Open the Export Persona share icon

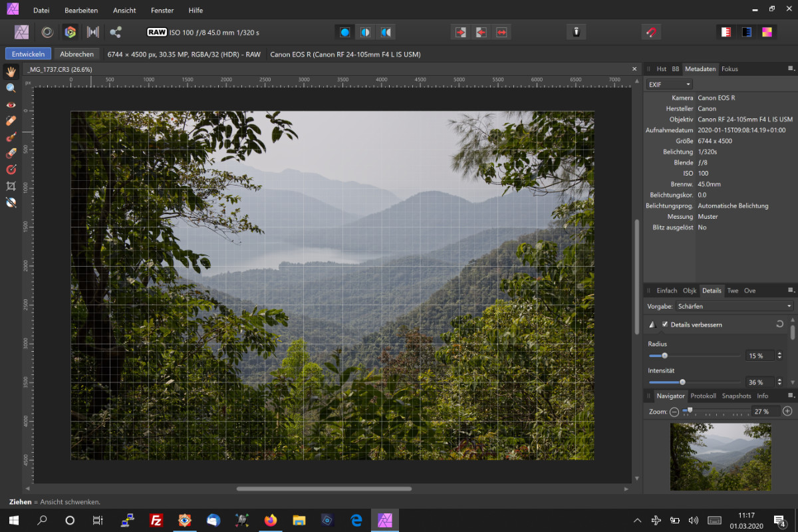coord(116,32)
